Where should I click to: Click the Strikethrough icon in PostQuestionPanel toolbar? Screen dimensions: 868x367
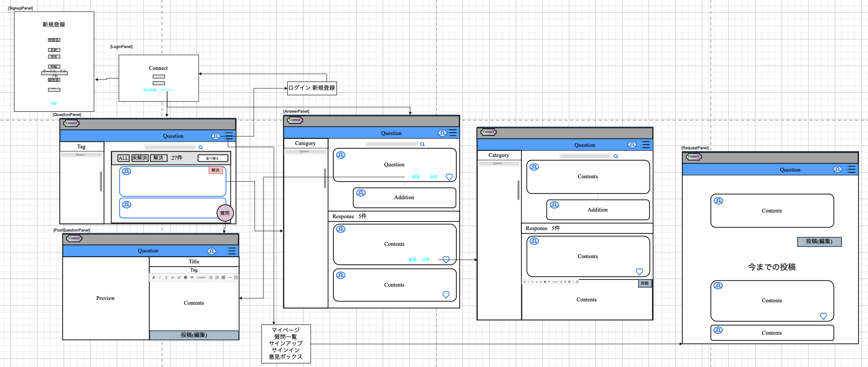click(x=166, y=278)
